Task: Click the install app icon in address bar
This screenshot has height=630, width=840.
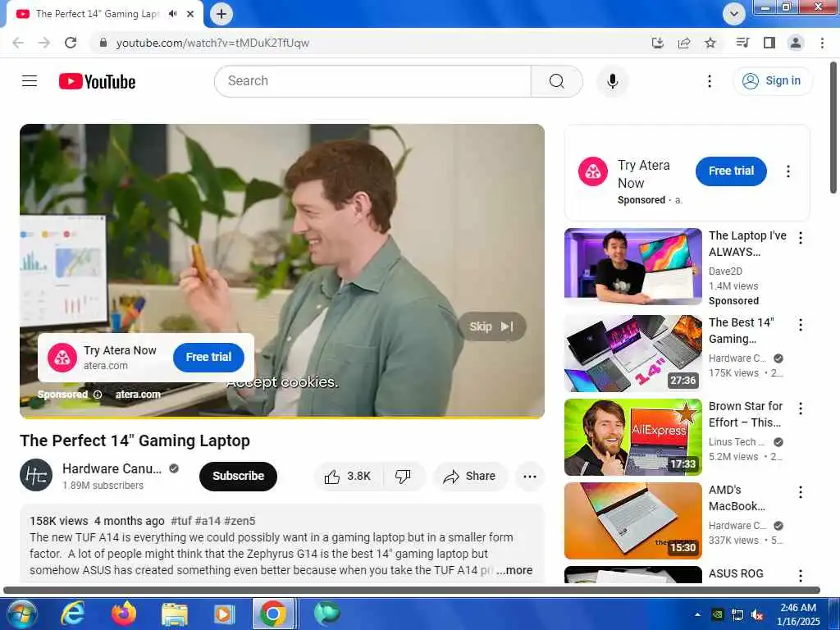Action: 658,43
